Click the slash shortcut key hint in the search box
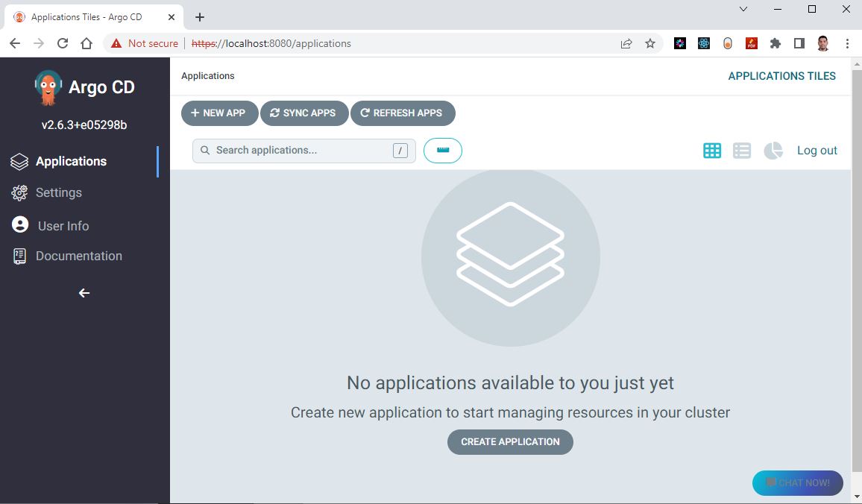The image size is (862, 504). 400,151
